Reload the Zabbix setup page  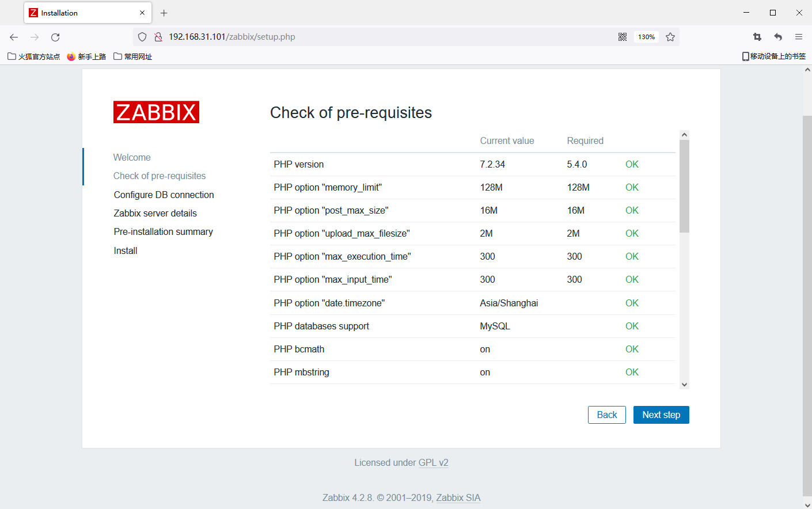(55, 36)
